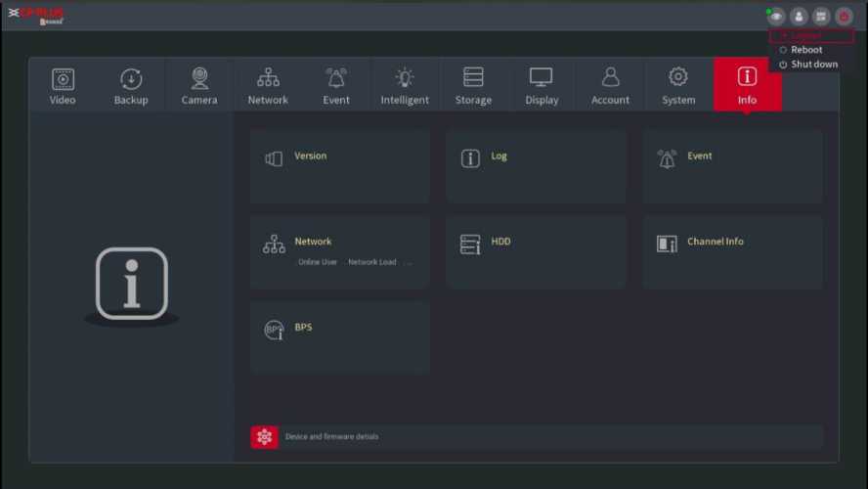Open the Version information card

point(340,166)
